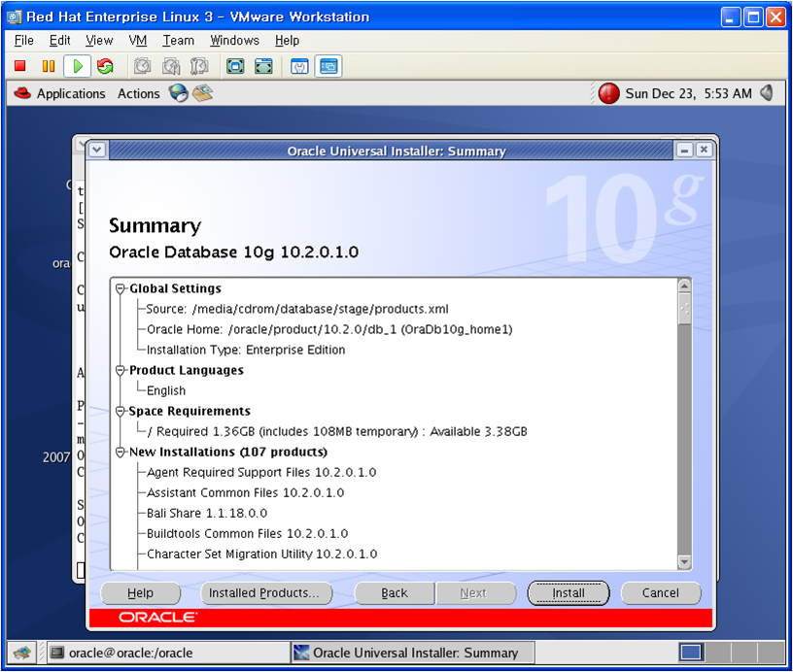Open the Team menu
This screenshot has width=793, height=672.
178,41
